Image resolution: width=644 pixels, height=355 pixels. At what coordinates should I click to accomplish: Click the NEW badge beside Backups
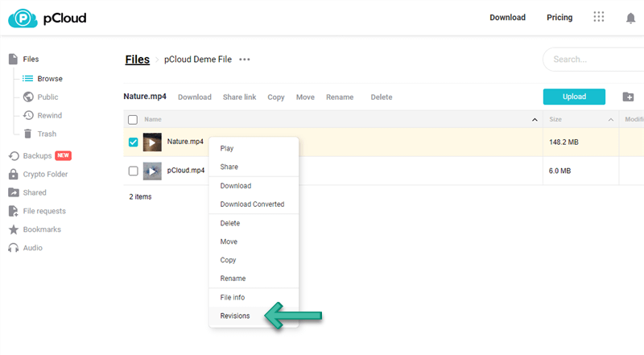tap(64, 155)
